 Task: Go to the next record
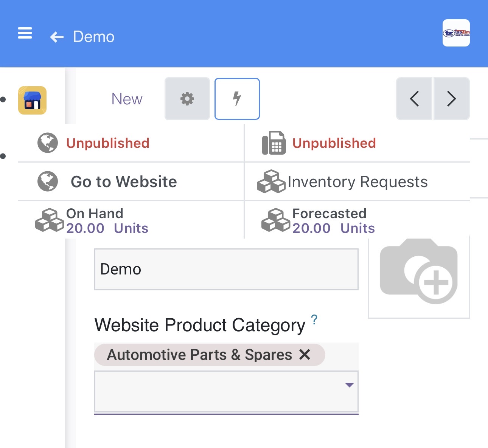tap(451, 99)
